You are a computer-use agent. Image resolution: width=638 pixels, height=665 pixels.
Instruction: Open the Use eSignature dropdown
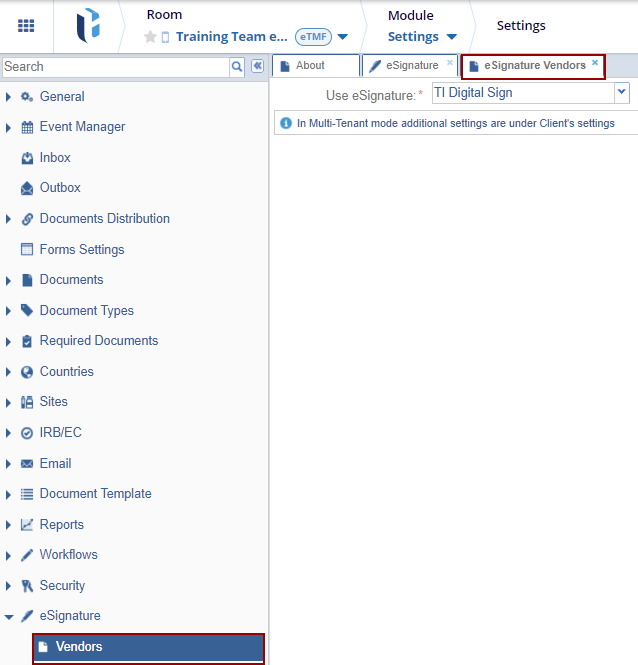(x=621, y=92)
